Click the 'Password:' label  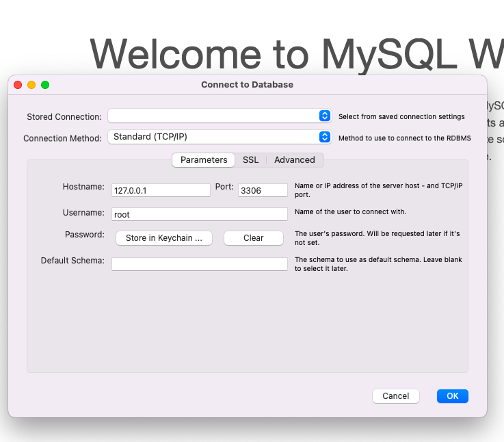coord(85,235)
